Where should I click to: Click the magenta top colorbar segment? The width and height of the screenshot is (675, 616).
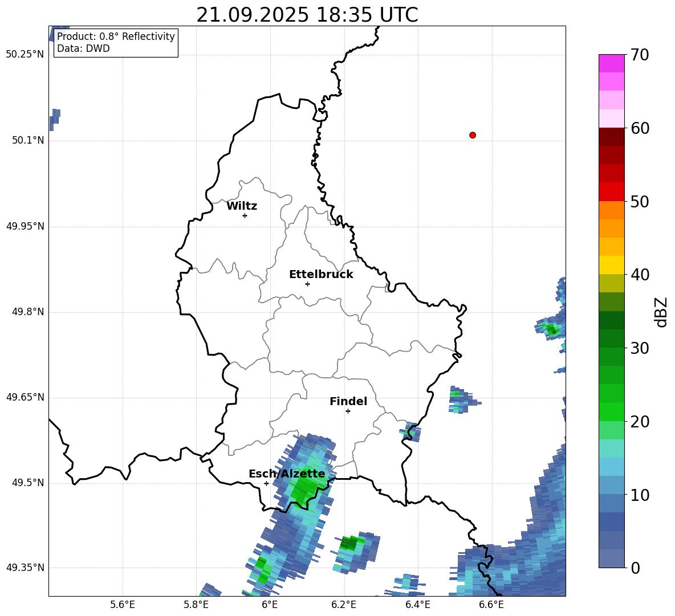click(x=611, y=63)
